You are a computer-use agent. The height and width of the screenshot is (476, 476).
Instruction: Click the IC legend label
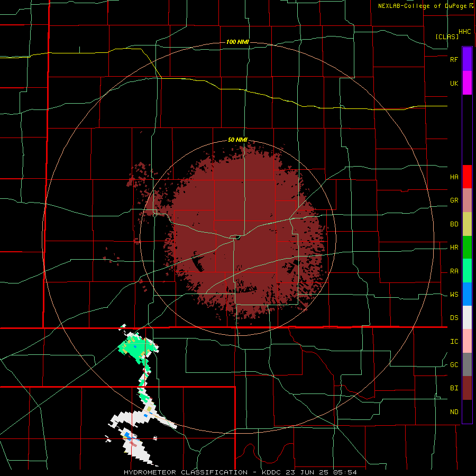pos(454,342)
